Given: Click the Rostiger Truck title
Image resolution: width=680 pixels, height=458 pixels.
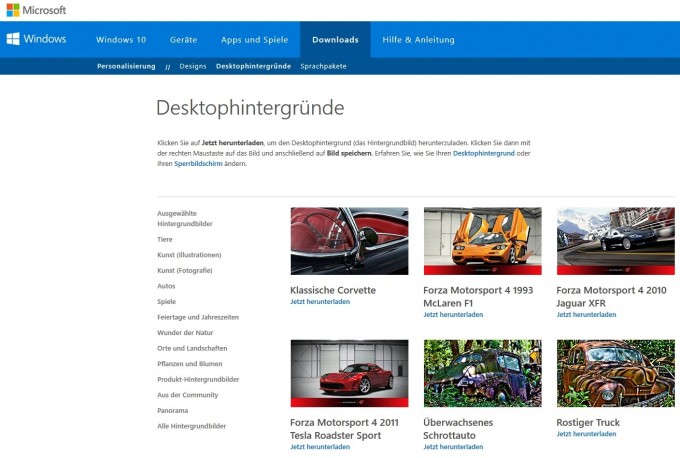Looking at the screenshot, I should (x=588, y=422).
